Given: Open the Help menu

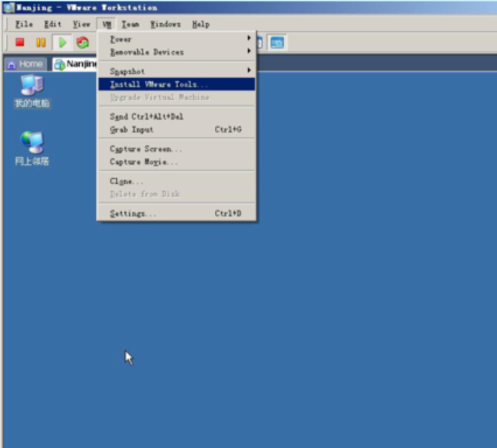Looking at the screenshot, I should [201, 24].
